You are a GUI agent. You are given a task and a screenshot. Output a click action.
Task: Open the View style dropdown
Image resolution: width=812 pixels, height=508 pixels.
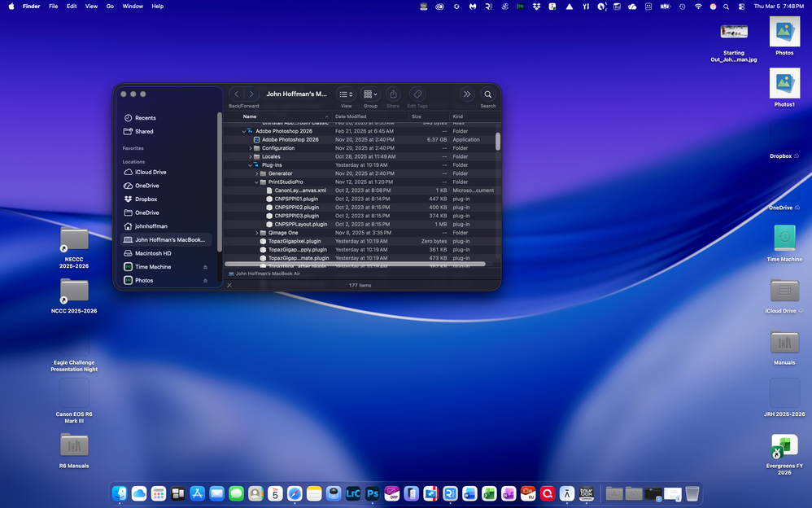tap(346, 94)
